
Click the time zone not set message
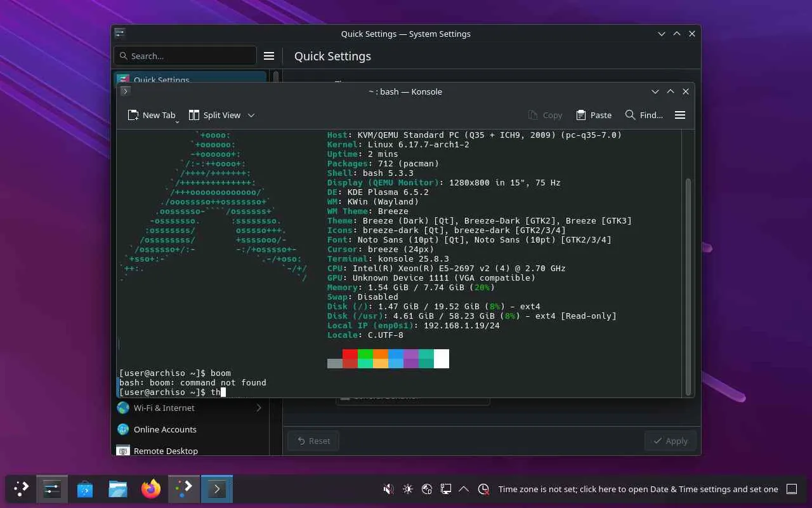[638, 489]
